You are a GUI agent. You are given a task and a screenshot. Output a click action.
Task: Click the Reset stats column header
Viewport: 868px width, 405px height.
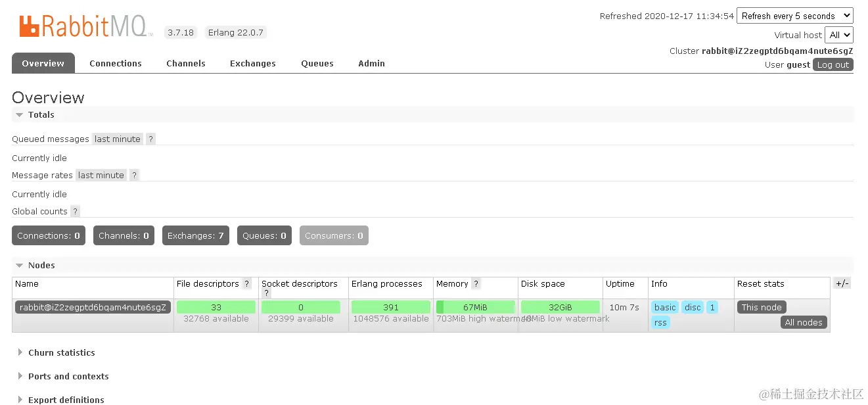[761, 283]
